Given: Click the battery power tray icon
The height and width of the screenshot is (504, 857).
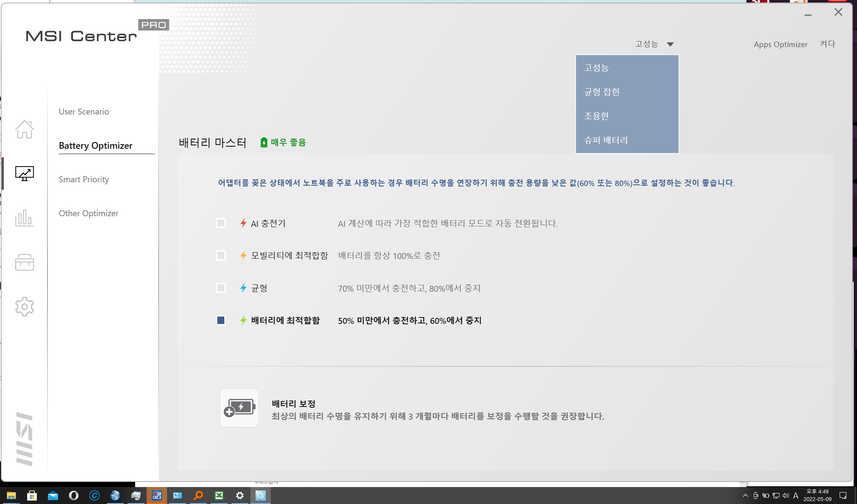Looking at the screenshot, I should point(766,496).
